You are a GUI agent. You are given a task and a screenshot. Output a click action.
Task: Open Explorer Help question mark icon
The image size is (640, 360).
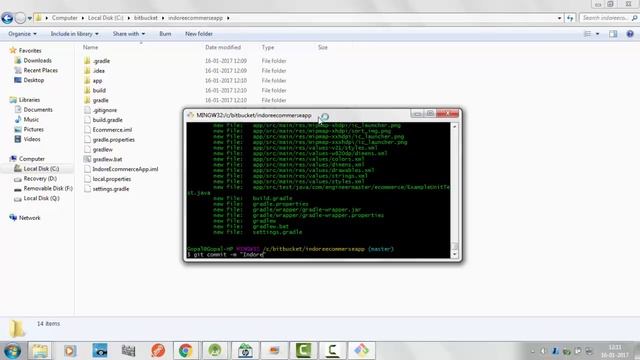point(630,34)
